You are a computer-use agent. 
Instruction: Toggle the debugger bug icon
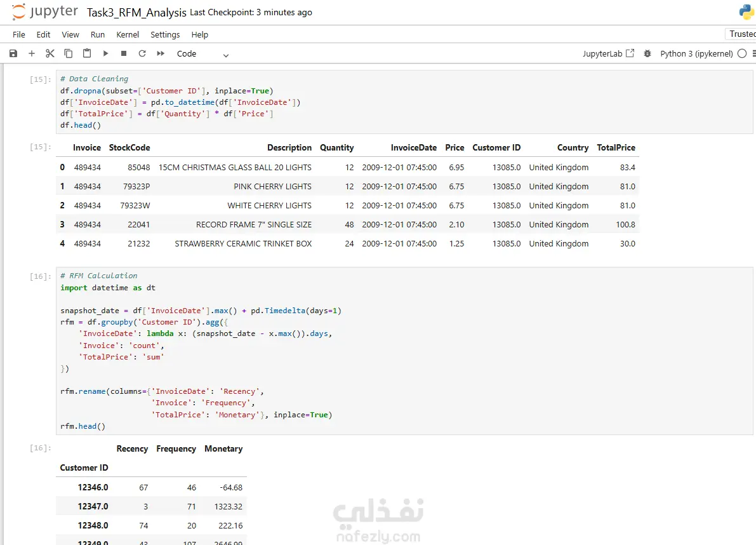(647, 54)
